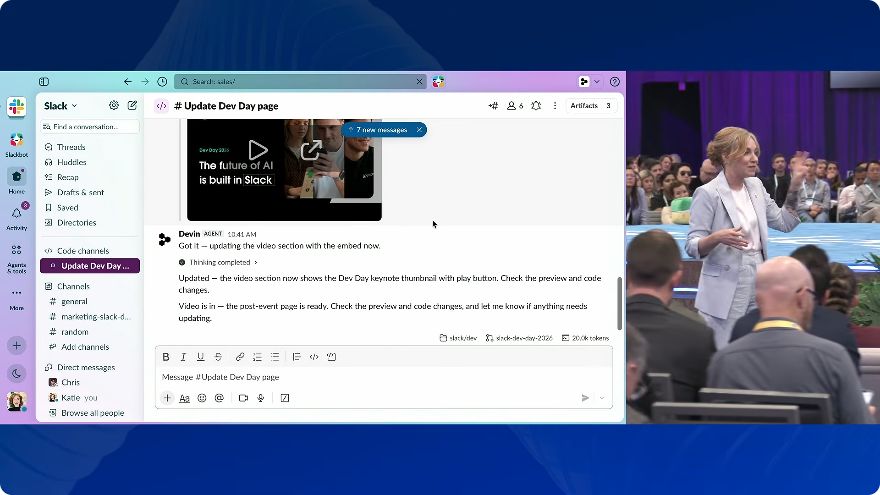Open More options in left rail

click(16, 298)
